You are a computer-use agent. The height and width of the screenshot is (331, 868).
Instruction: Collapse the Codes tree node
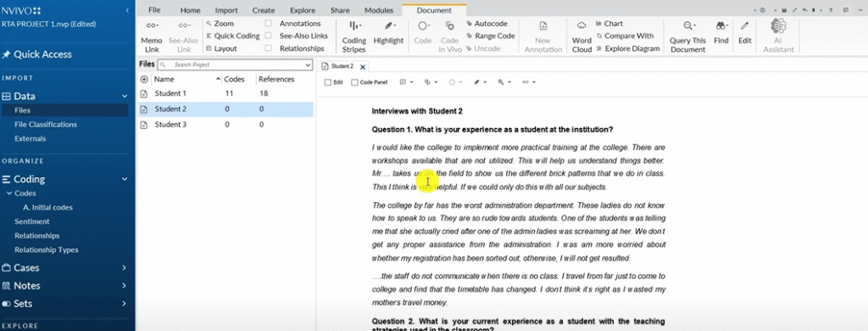[8, 194]
